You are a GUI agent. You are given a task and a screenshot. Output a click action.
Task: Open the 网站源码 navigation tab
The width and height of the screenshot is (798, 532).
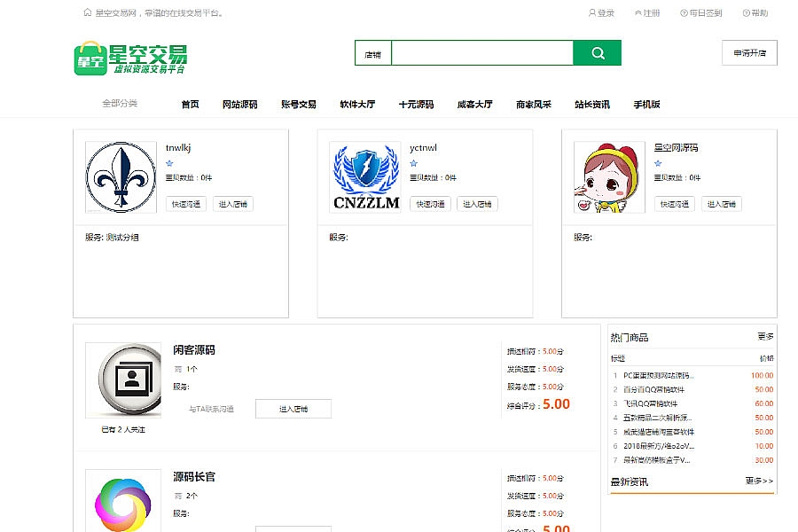click(x=239, y=105)
